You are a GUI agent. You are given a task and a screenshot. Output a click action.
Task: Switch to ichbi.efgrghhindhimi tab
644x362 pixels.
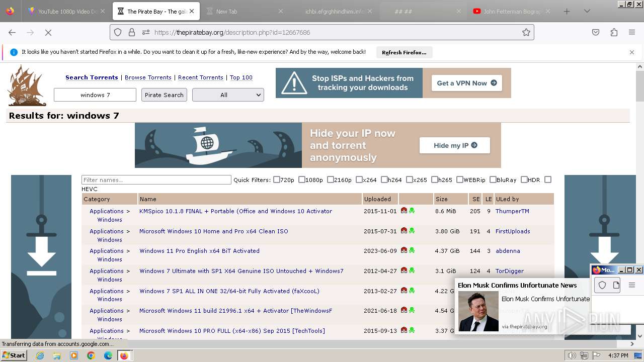(333, 11)
